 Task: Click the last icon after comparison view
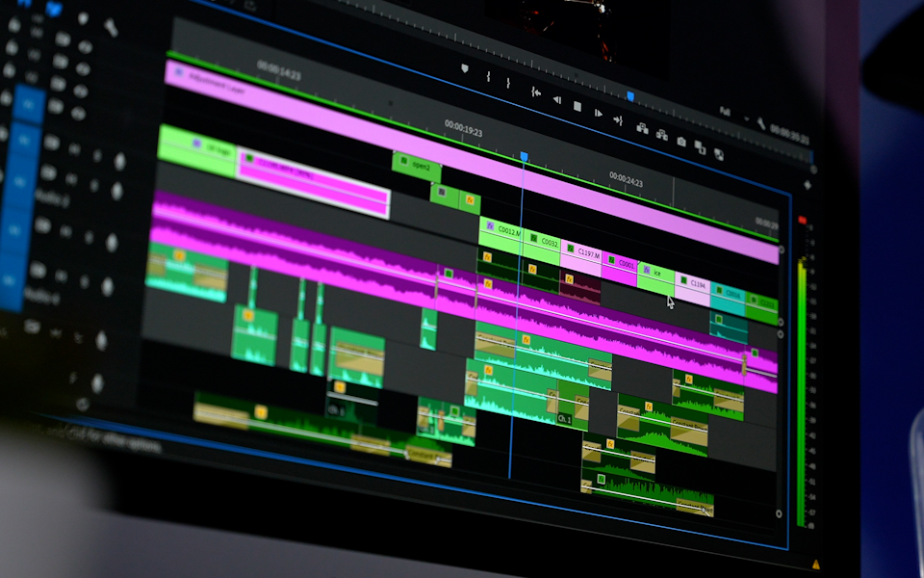[719, 154]
